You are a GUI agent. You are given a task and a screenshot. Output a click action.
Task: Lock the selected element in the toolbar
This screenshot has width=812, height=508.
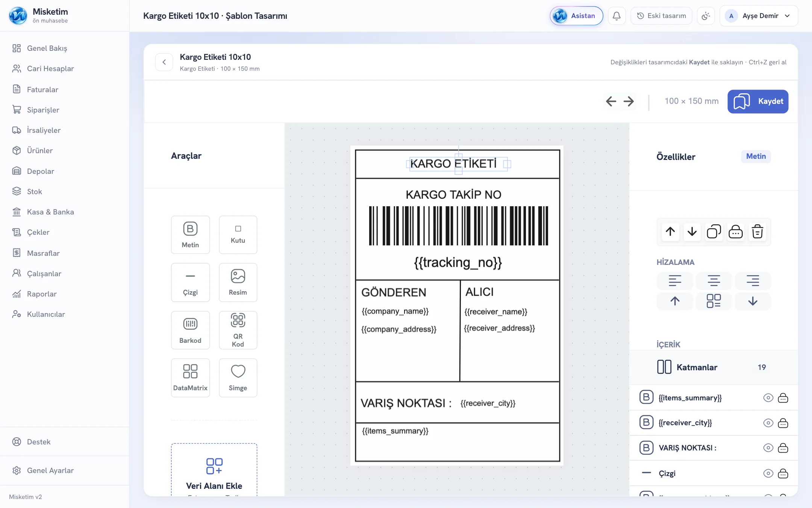[736, 232]
